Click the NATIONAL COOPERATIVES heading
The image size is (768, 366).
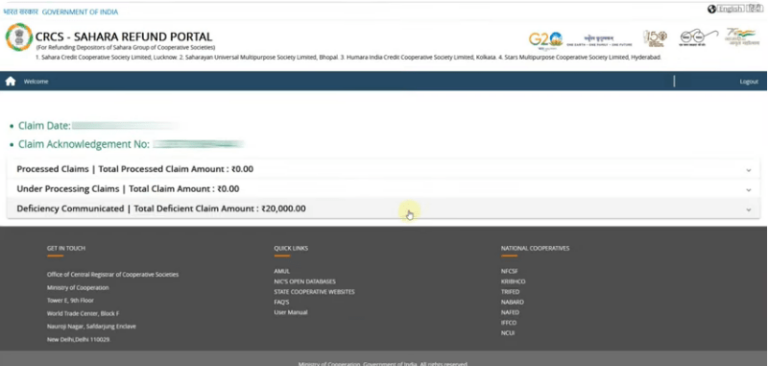(535, 248)
